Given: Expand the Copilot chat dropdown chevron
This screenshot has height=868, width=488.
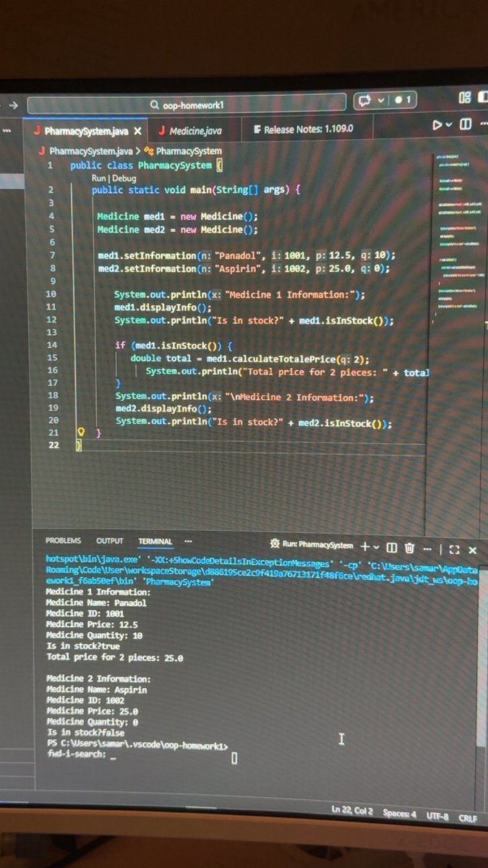Looking at the screenshot, I should click(382, 100).
